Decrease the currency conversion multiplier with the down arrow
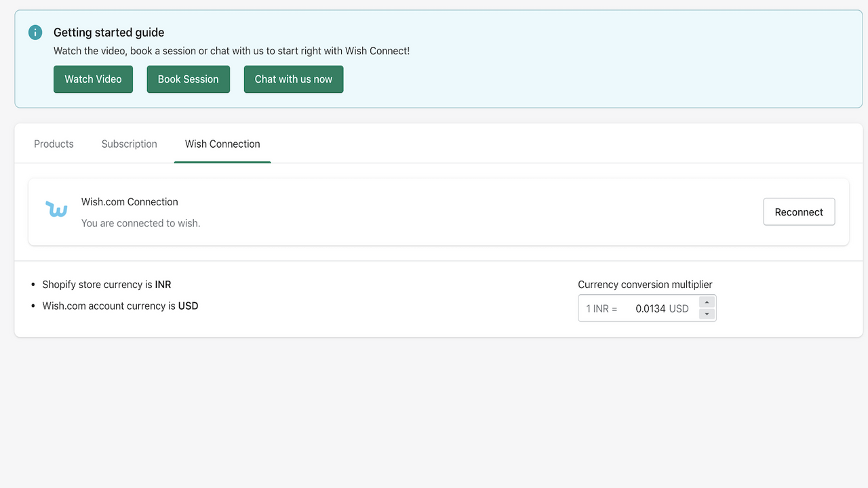 pos(707,314)
